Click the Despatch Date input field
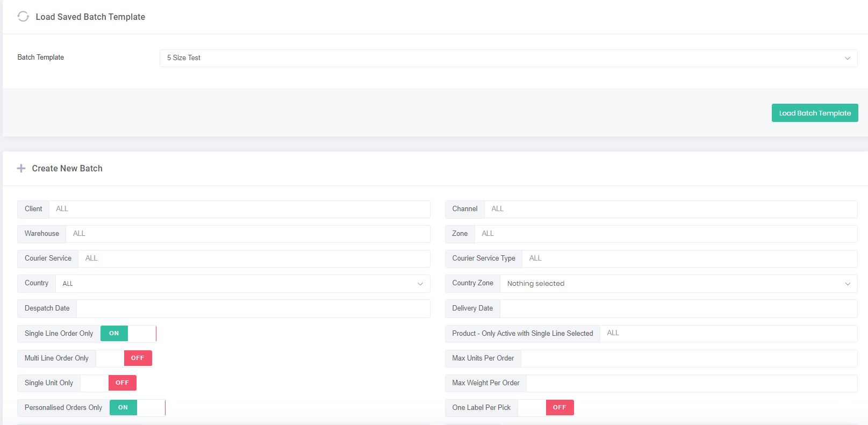Screen dimensions: 868x425 pyautogui.click(x=254, y=308)
